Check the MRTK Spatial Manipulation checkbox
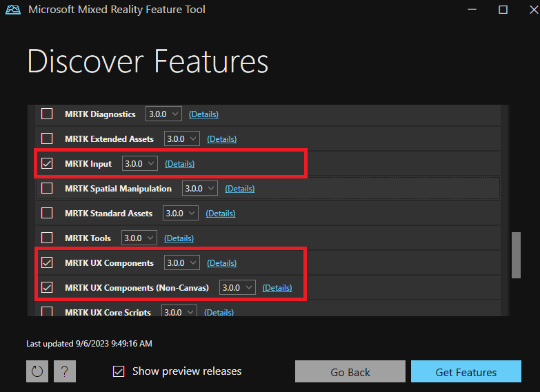Viewport: 540px width, 392px height. (47, 188)
